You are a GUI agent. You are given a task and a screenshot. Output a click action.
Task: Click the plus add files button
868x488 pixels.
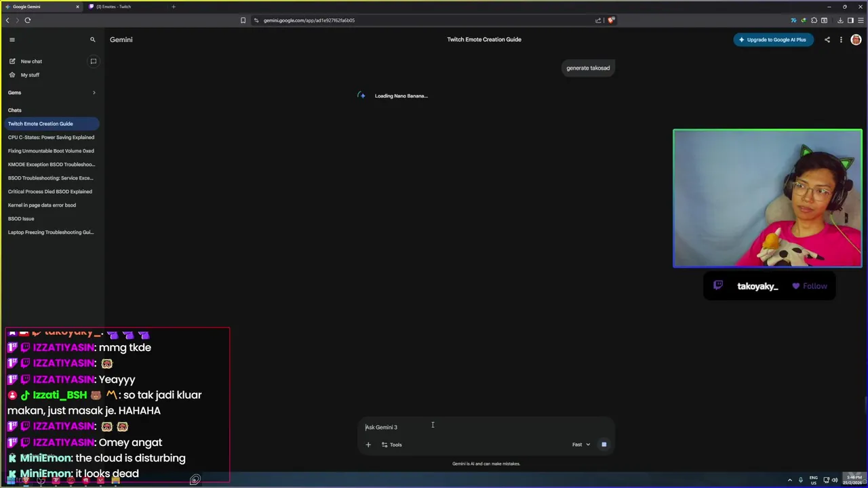point(368,445)
